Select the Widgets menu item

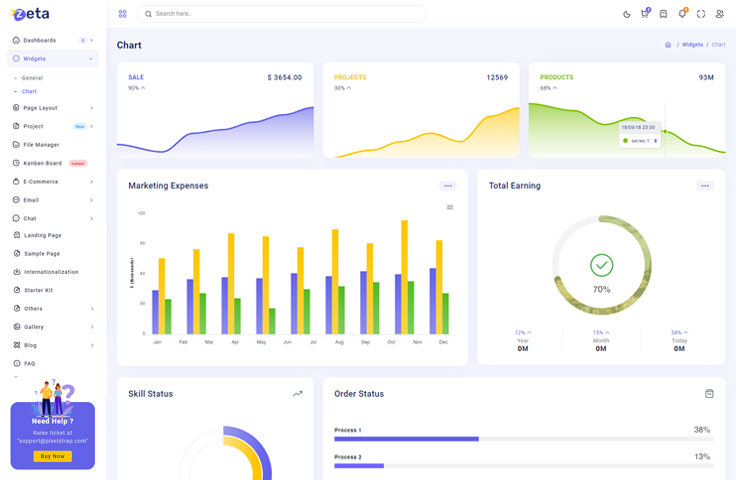[53, 59]
